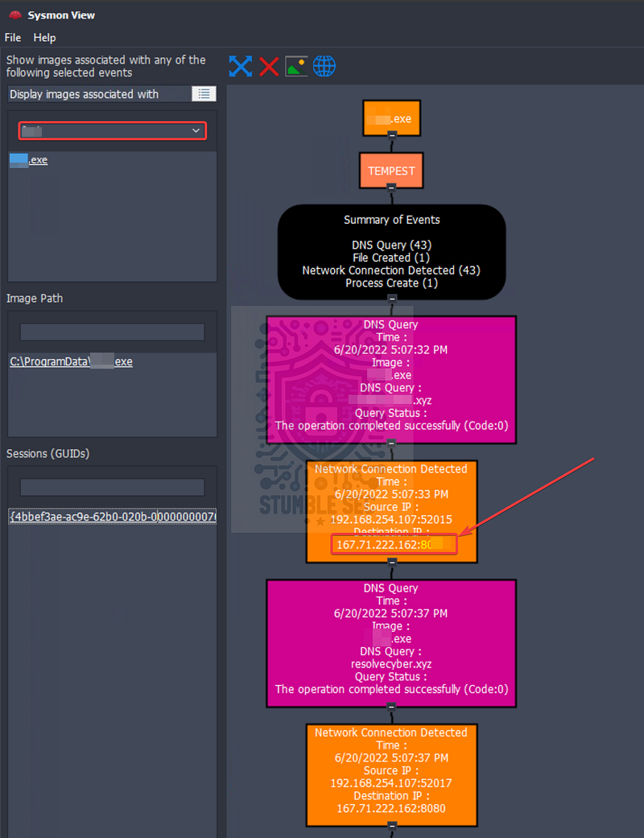
Task: Click the blue expand-arrows fit view icon
Action: 241,66
